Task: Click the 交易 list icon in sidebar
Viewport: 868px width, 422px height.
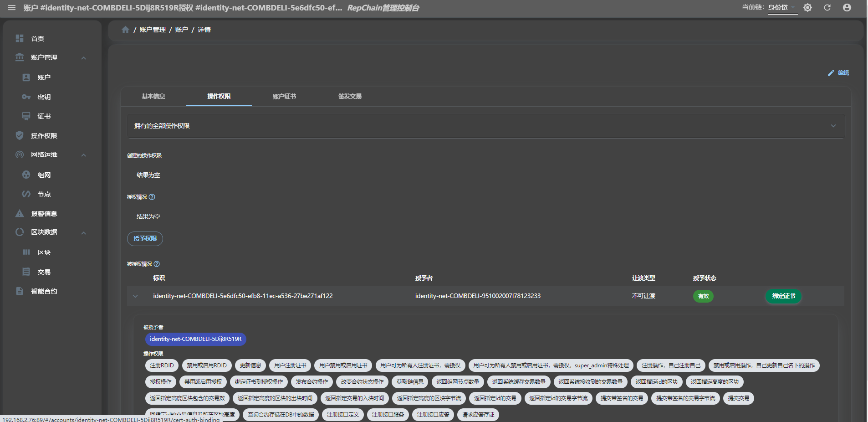Action: (26, 272)
